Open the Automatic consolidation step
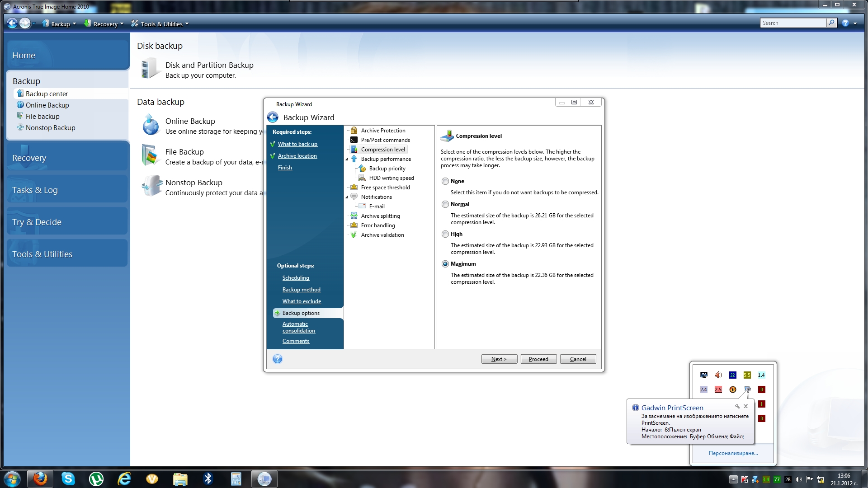This screenshot has width=868, height=488. click(x=299, y=327)
